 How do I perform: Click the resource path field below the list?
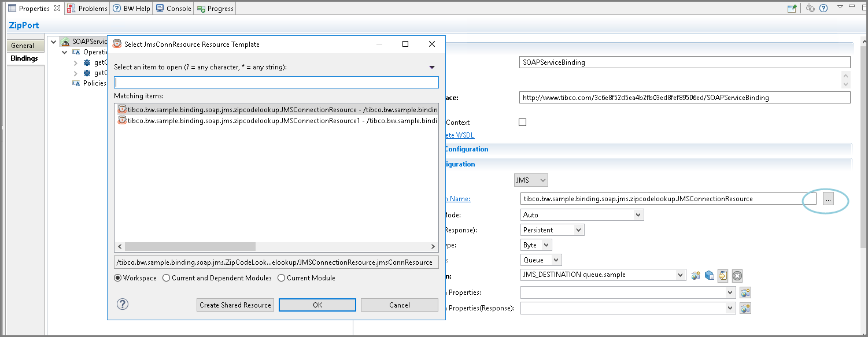click(x=276, y=262)
